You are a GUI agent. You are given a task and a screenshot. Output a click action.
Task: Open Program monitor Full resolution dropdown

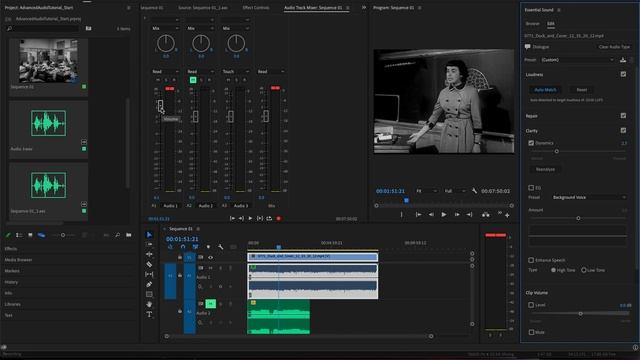click(455, 191)
